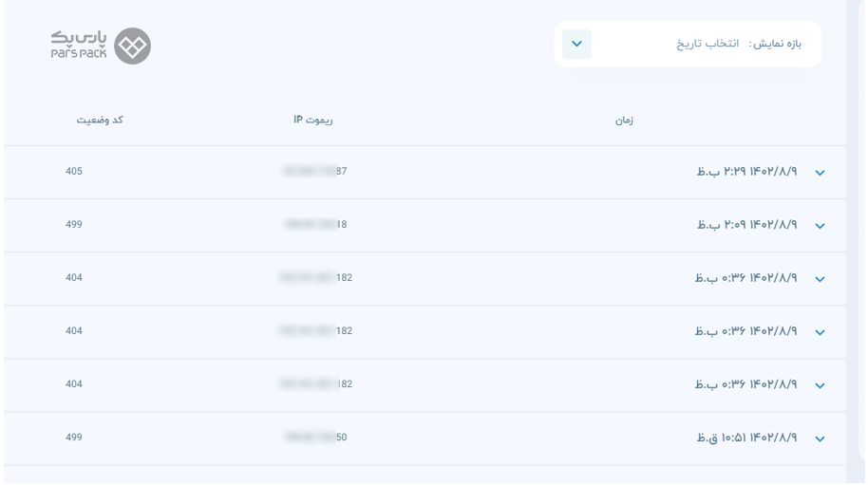Expand the 10:51 ق.ظ log row chevron
The image size is (868, 485).
coord(820,438)
